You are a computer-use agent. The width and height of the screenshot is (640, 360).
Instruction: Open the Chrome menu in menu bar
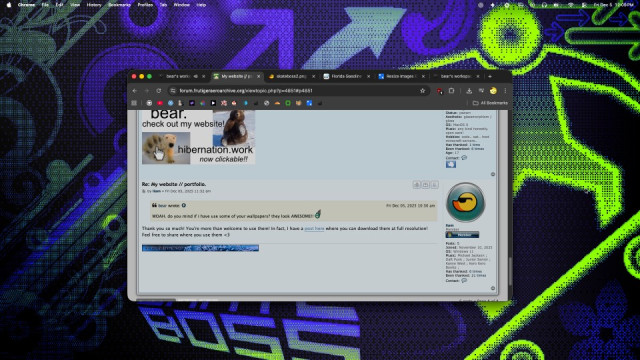(x=26, y=5)
